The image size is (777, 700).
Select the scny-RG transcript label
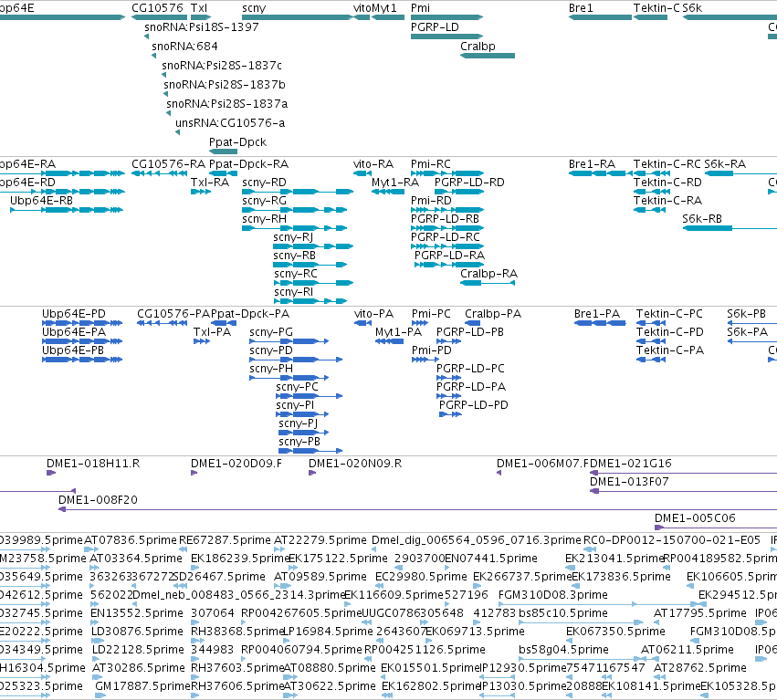pyautogui.click(x=264, y=201)
